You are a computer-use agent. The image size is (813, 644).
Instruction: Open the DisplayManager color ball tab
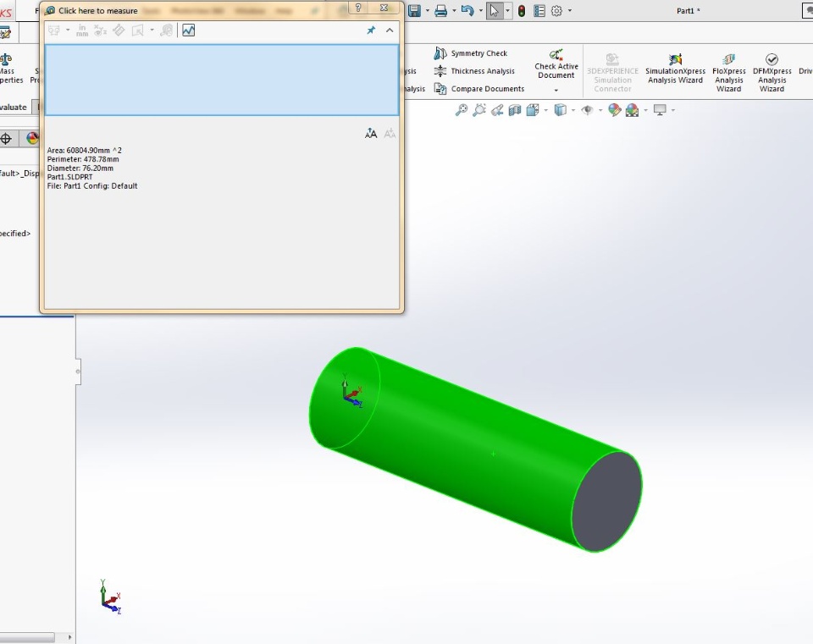pos(33,138)
